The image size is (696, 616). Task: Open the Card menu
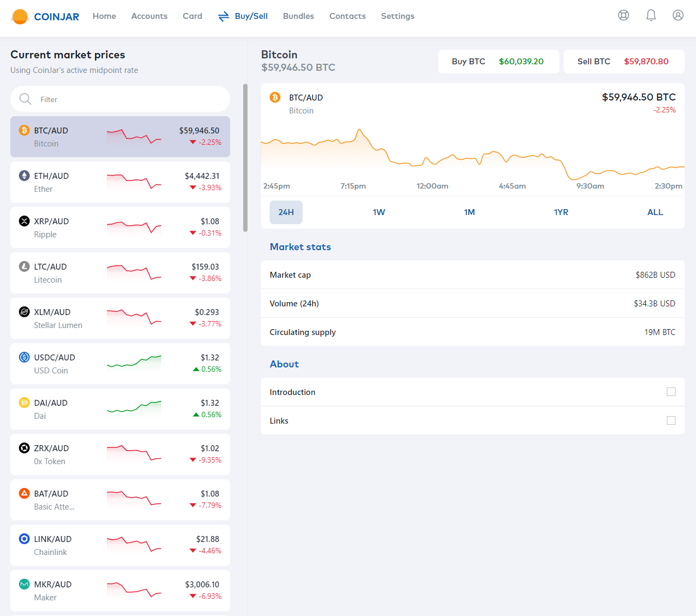(192, 16)
